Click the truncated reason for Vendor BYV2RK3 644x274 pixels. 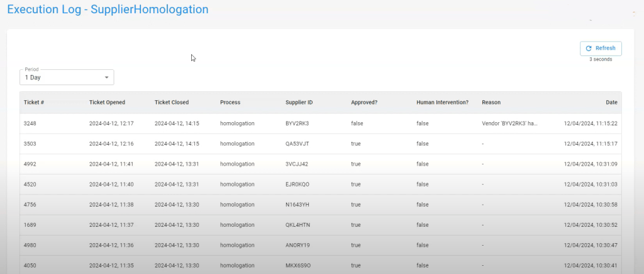coord(510,123)
